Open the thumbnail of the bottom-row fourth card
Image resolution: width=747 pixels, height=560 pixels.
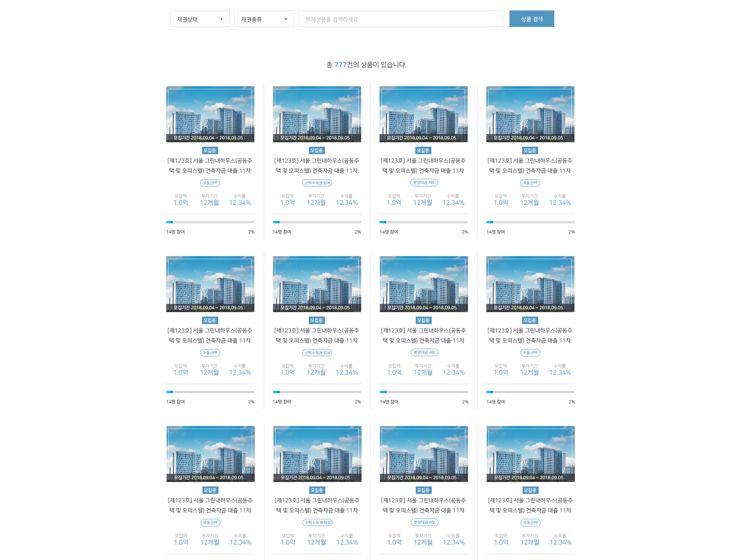tap(531, 454)
